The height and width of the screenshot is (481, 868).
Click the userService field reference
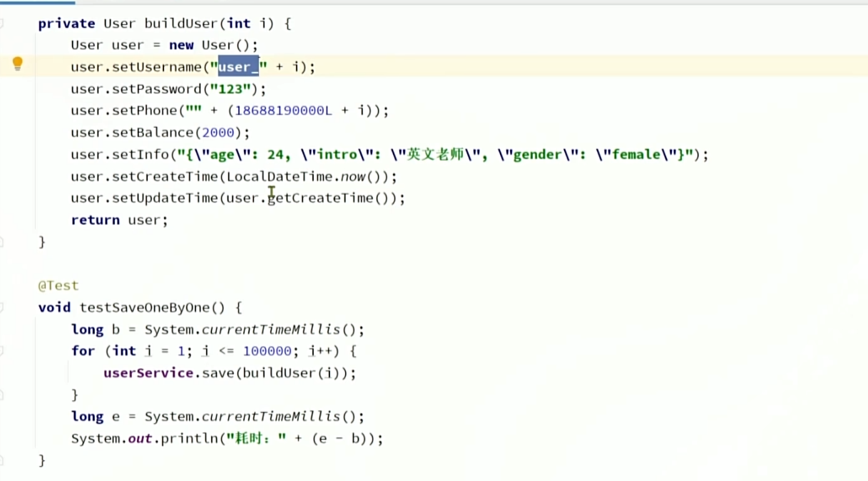tap(148, 373)
